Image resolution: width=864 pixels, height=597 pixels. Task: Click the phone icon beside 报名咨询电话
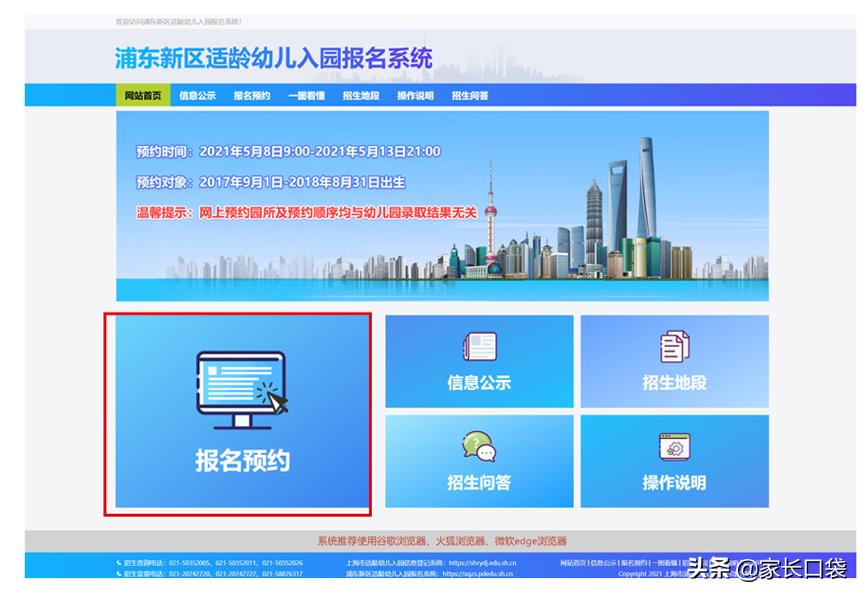tap(118, 562)
